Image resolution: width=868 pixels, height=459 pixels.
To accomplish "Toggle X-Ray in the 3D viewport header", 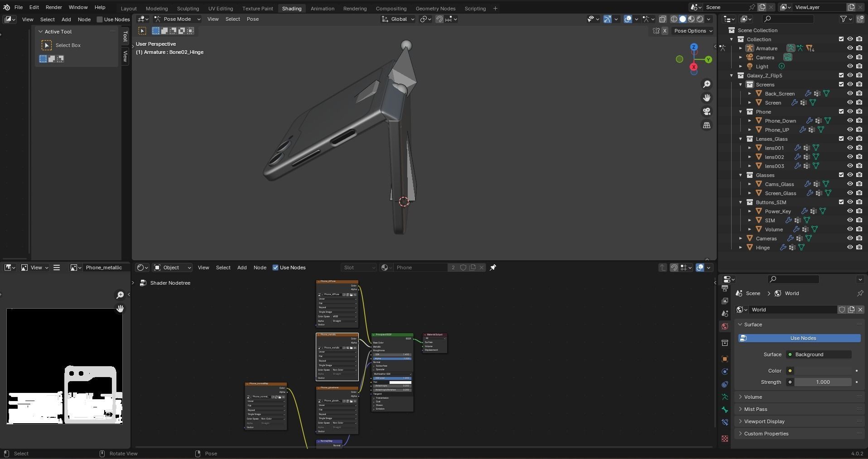I will (x=662, y=19).
